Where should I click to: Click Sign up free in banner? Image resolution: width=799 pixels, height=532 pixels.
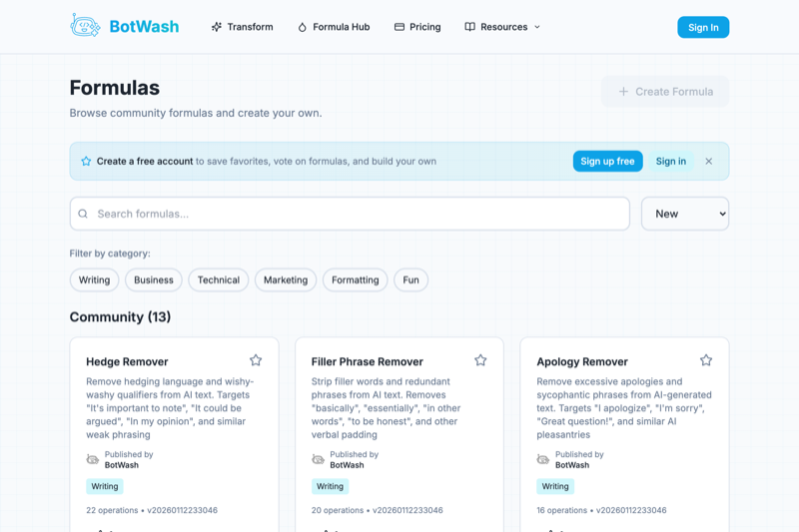click(607, 161)
